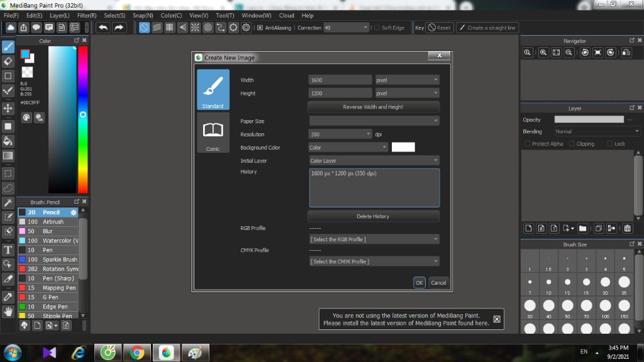Open the Layer menu

point(60,16)
